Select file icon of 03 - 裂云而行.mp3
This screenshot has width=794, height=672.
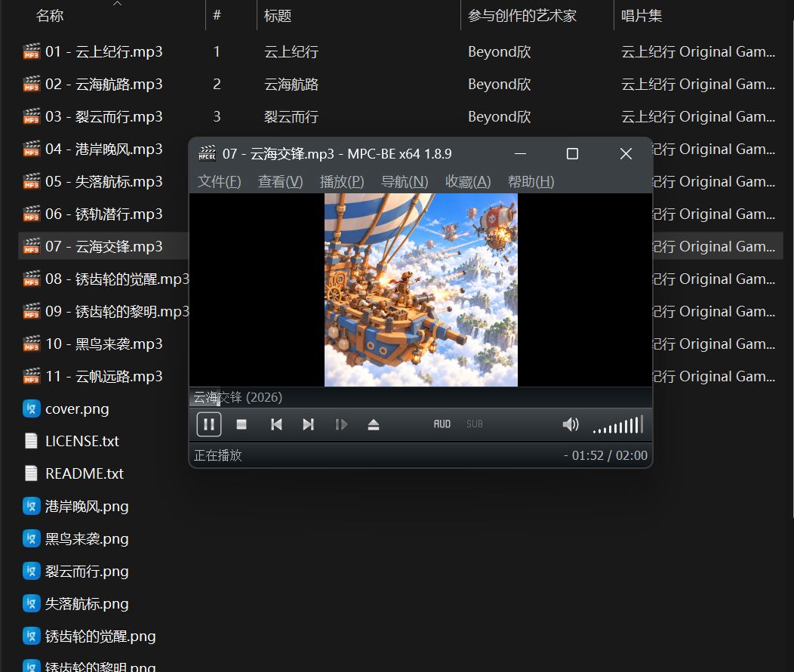click(x=32, y=116)
